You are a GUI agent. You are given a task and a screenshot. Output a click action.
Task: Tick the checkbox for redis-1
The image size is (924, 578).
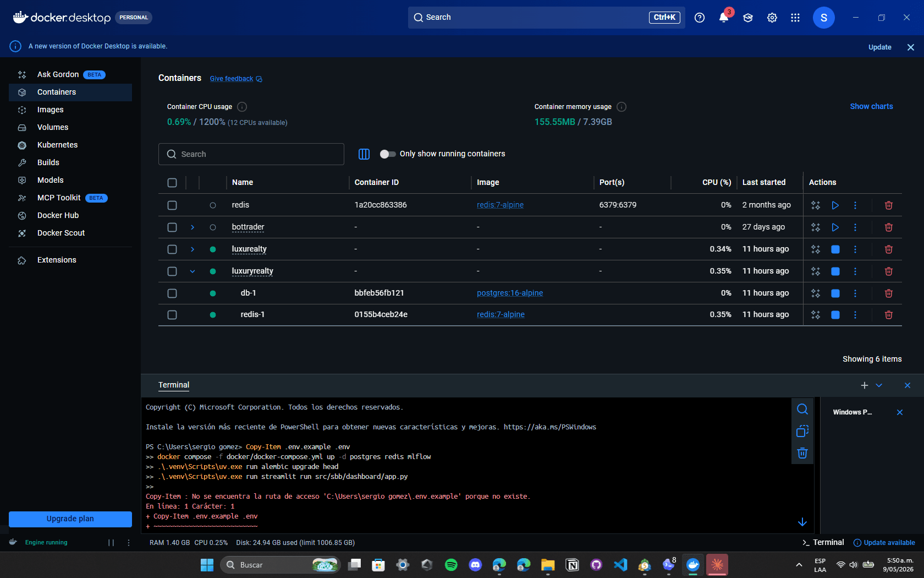point(172,315)
